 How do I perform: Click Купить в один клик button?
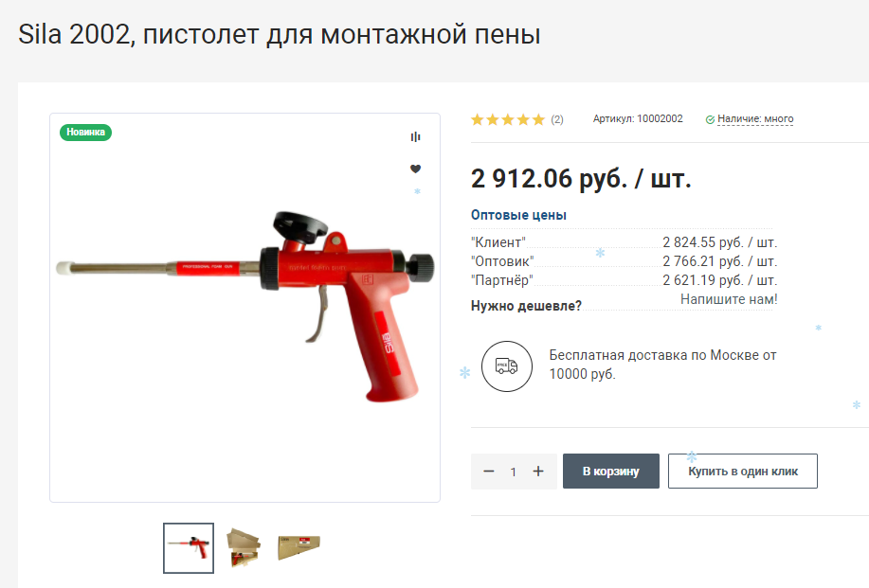coord(743,472)
